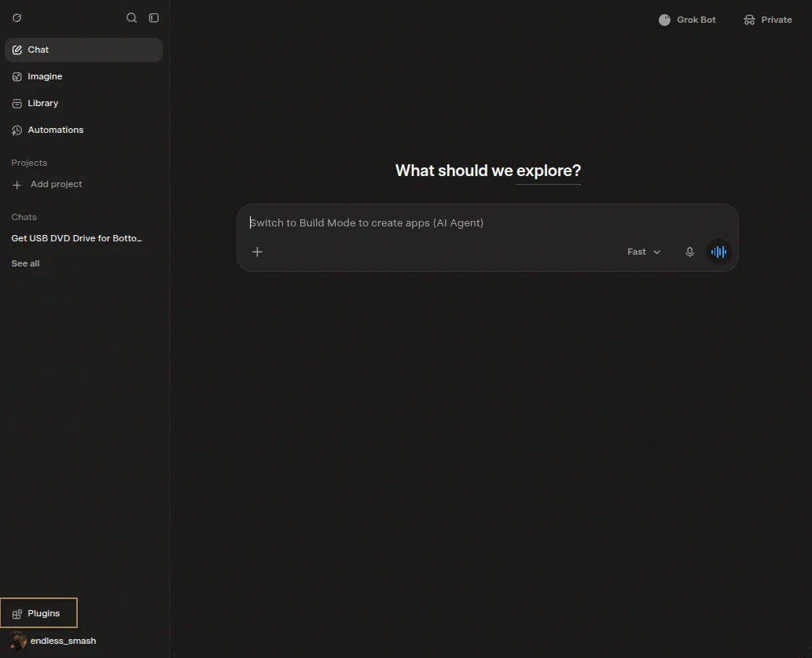Click the microphone dictation icon

[x=690, y=252]
